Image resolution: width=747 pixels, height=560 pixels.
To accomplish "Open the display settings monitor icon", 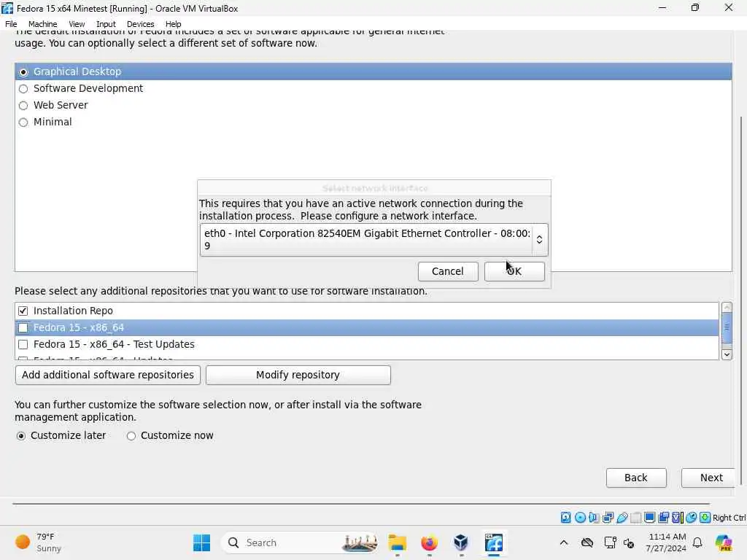I will 649,518.
